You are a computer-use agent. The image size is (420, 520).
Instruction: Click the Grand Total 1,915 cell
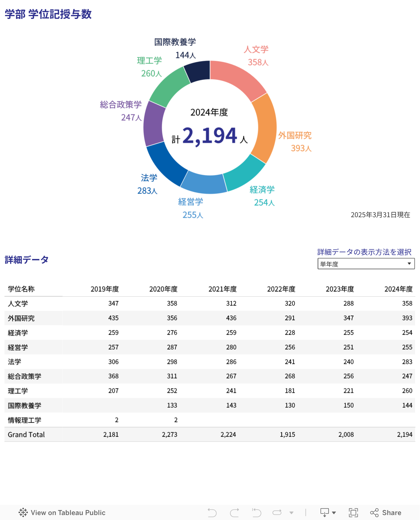click(x=288, y=435)
